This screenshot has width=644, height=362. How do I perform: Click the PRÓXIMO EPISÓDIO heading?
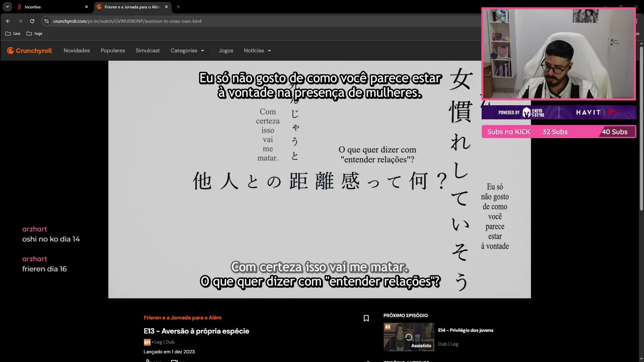pos(406,316)
